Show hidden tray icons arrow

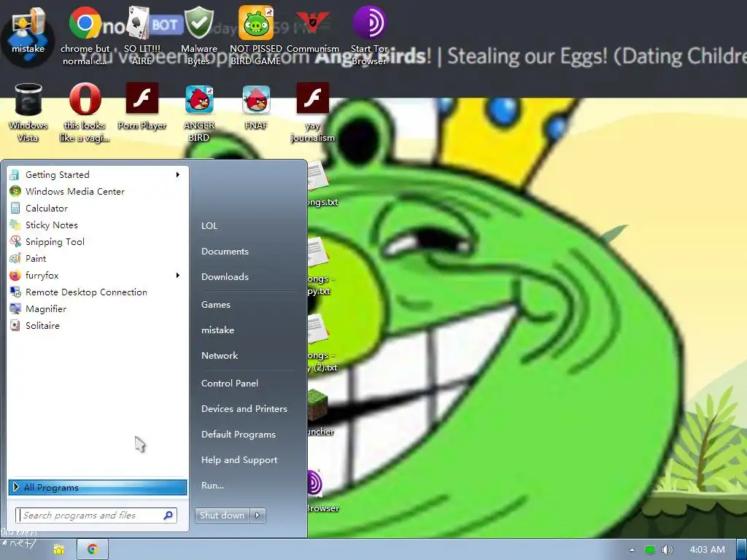pos(632,550)
